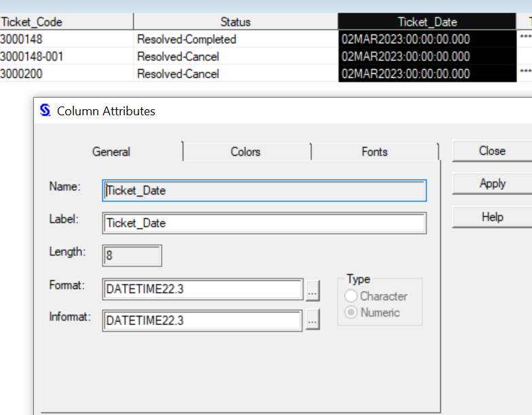
Task: Open Informat browse ellipsis button
Action: (x=312, y=320)
